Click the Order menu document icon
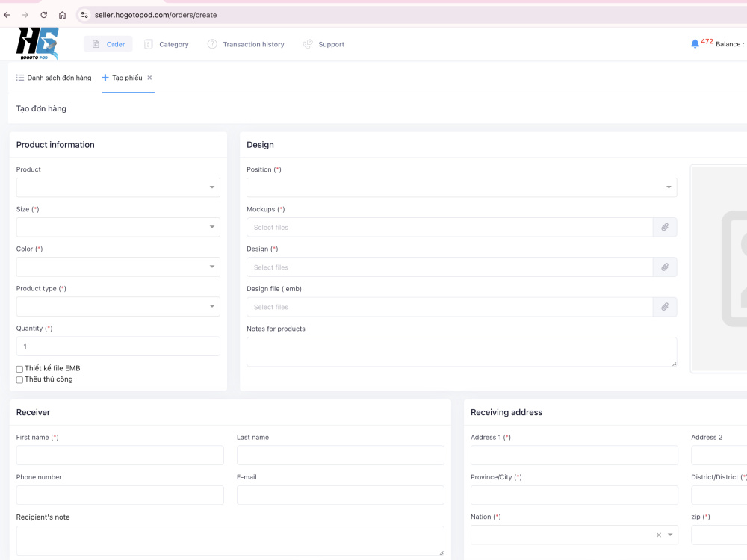Viewport: 747px width, 560px height. (96, 44)
